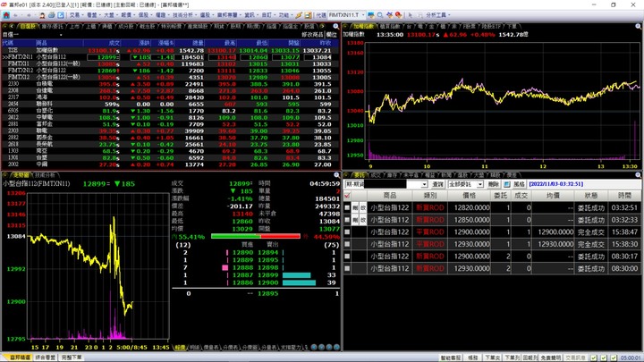
Task: Toggle last green checkbox in status bar
Action: coord(614,358)
